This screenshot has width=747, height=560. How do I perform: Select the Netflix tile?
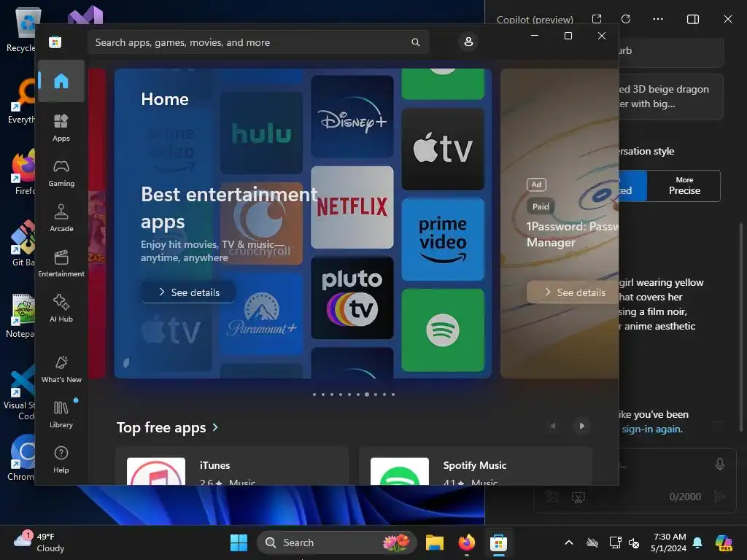352,207
